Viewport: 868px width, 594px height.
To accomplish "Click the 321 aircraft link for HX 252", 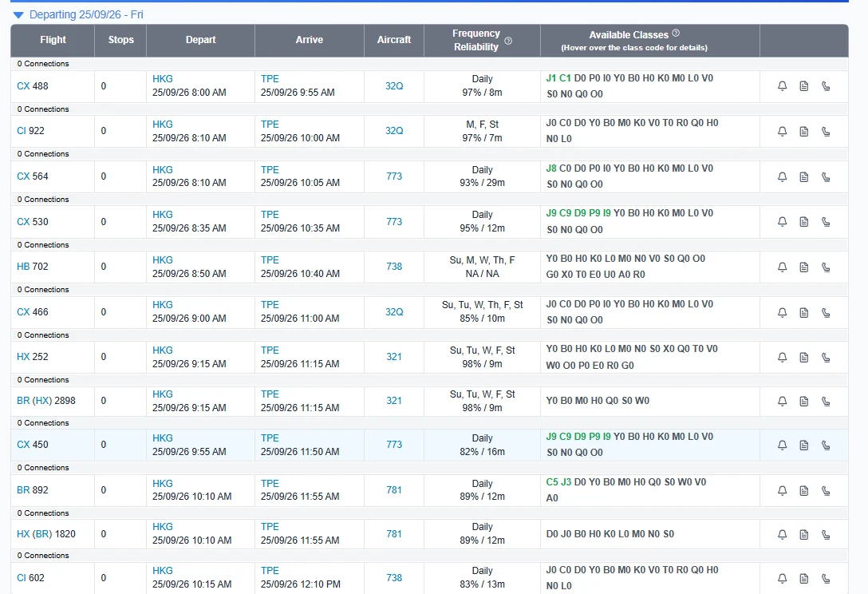I will tap(394, 357).
